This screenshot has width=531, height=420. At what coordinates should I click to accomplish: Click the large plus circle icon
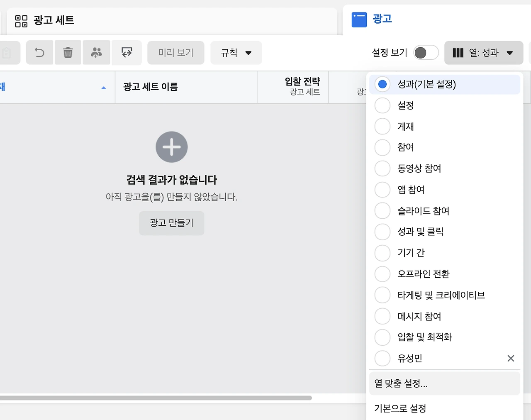pyautogui.click(x=172, y=147)
